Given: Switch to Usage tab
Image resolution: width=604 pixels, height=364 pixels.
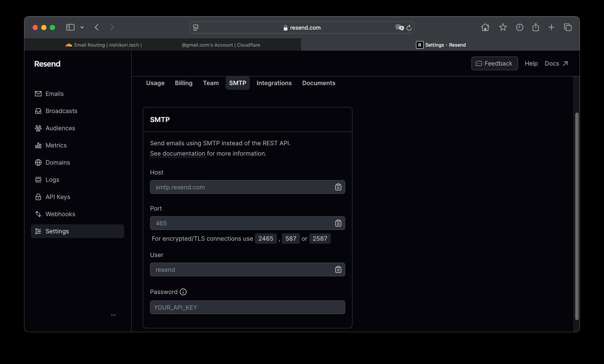Looking at the screenshot, I should coord(155,83).
